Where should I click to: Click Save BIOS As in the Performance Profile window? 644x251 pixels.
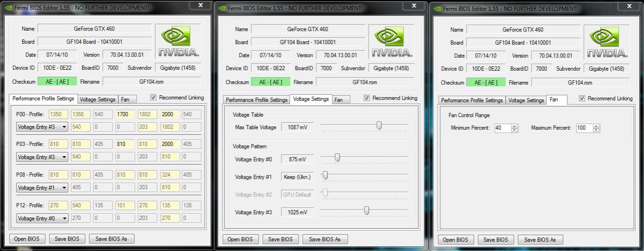coord(111,239)
